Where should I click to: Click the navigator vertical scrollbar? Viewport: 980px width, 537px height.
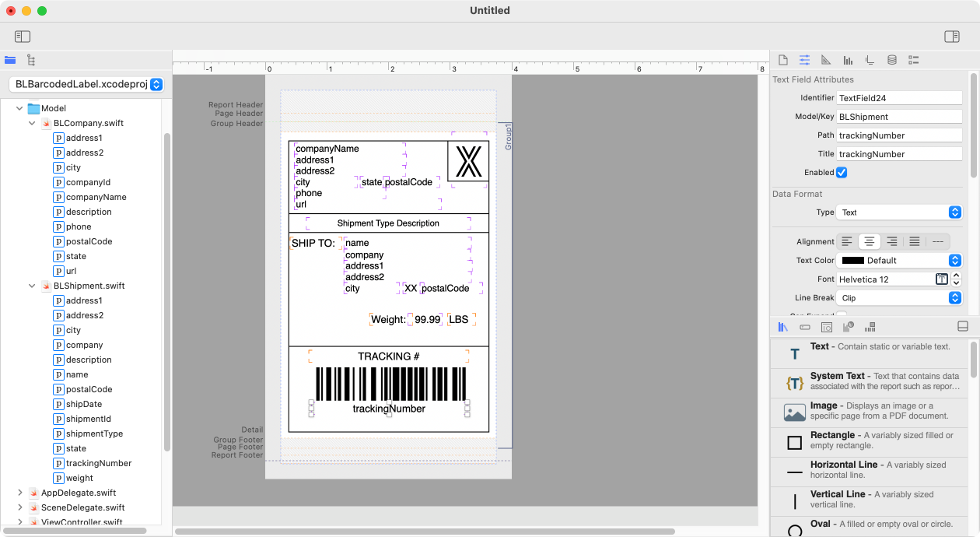pyautogui.click(x=166, y=292)
